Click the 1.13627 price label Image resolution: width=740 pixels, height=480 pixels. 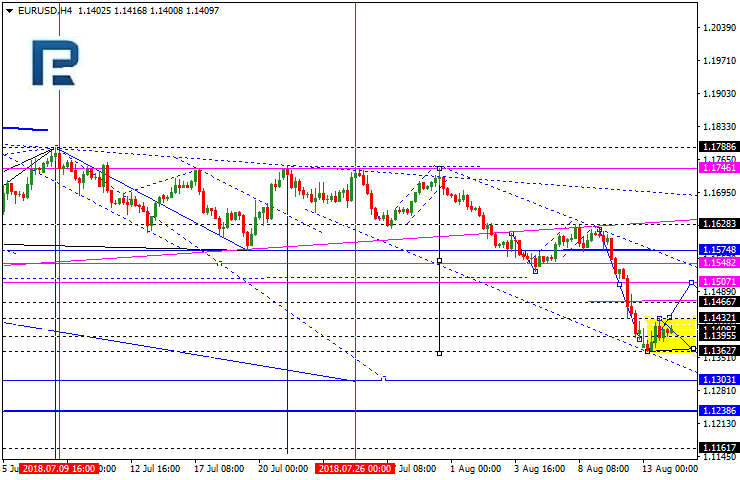click(719, 351)
